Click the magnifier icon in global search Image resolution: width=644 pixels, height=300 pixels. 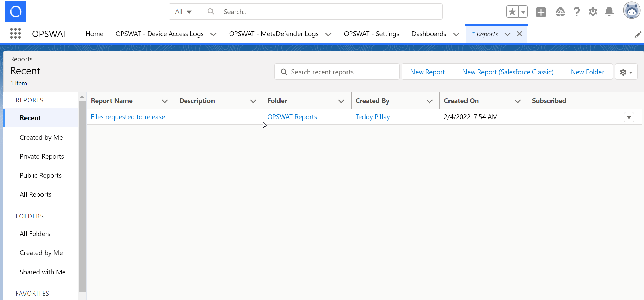211,12
